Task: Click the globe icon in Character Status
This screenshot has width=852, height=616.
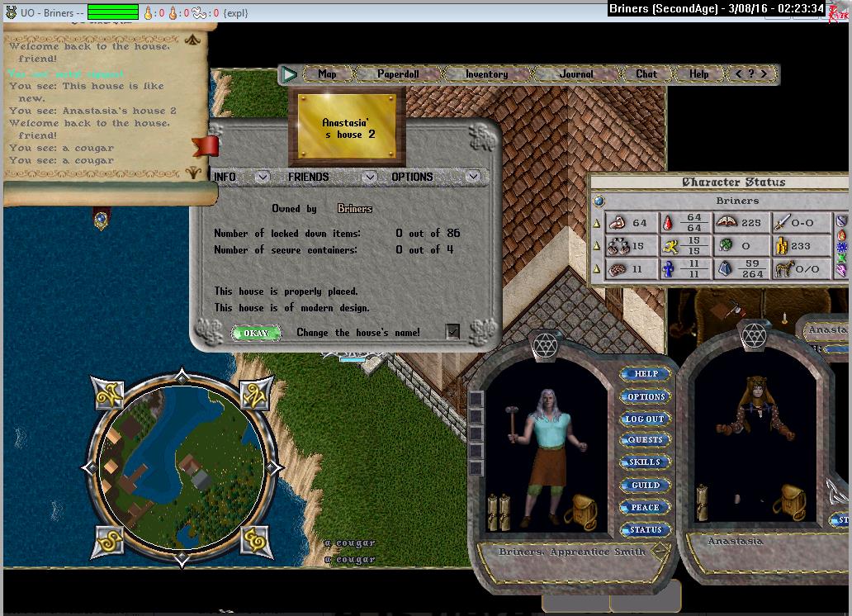Action: tap(599, 201)
